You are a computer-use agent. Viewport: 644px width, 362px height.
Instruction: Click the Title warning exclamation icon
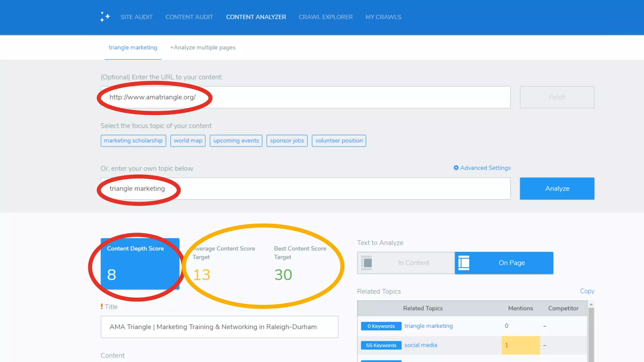coord(102,306)
